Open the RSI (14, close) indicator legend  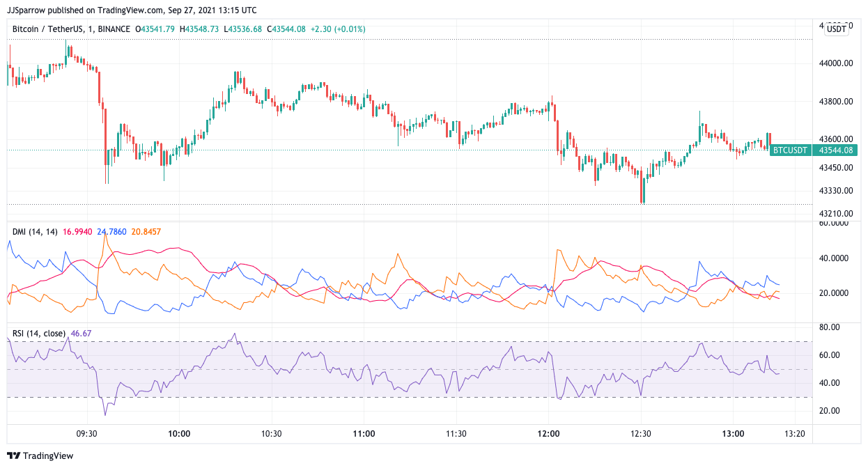(40, 334)
